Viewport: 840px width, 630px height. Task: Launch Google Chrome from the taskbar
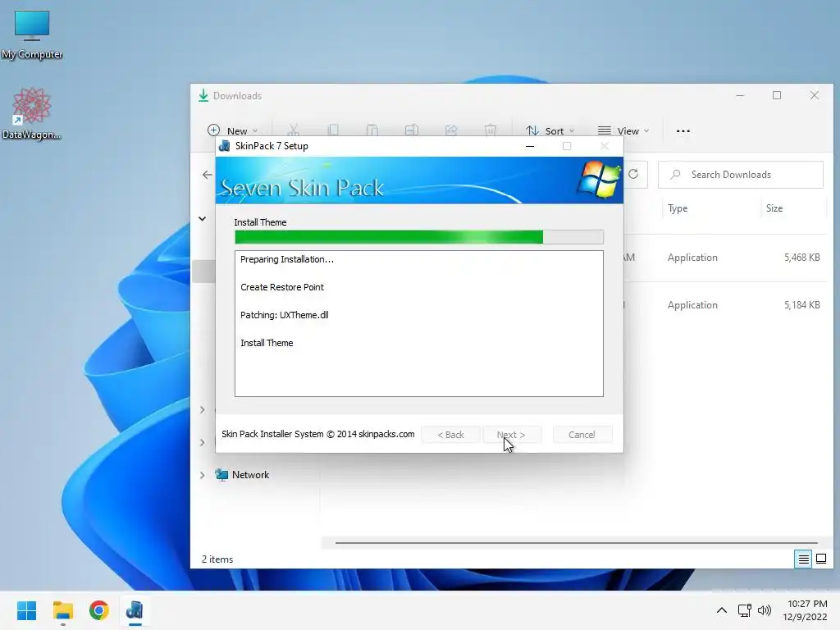(x=99, y=610)
